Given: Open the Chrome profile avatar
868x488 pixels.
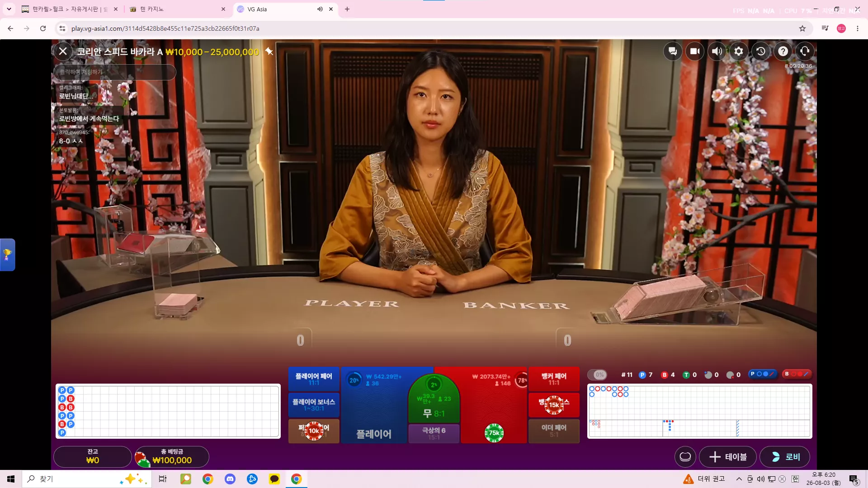Looking at the screenshot, I should tap(841, 28).
